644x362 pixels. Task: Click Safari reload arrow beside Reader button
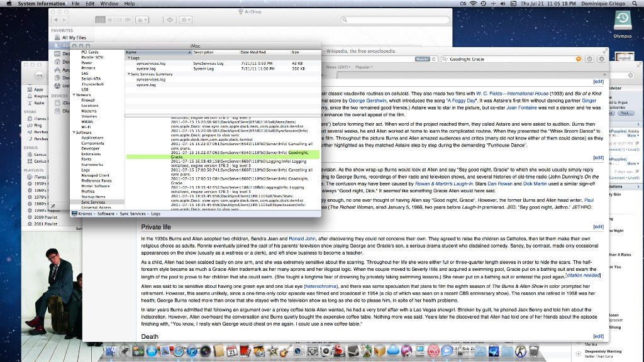coord(434,59)
